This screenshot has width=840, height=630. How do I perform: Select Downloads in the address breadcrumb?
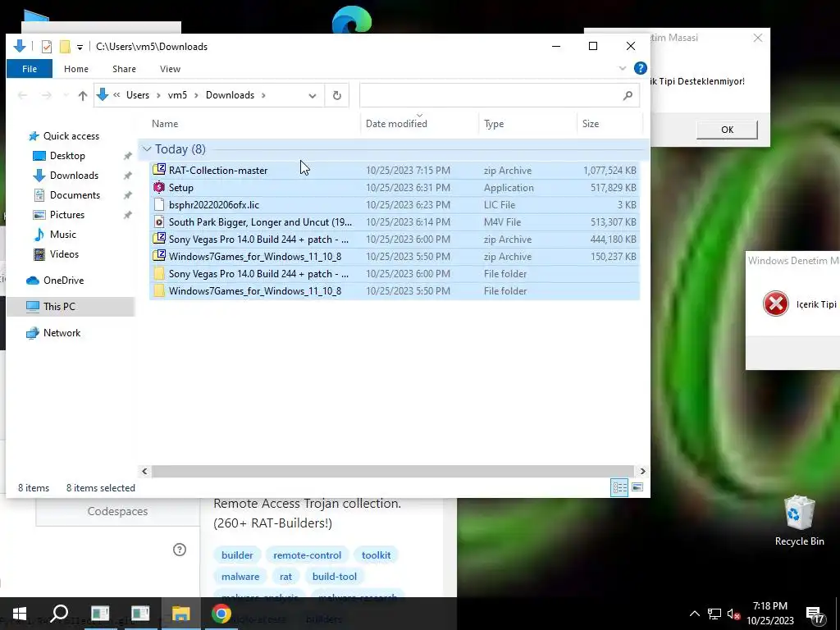tap(230, 95)
